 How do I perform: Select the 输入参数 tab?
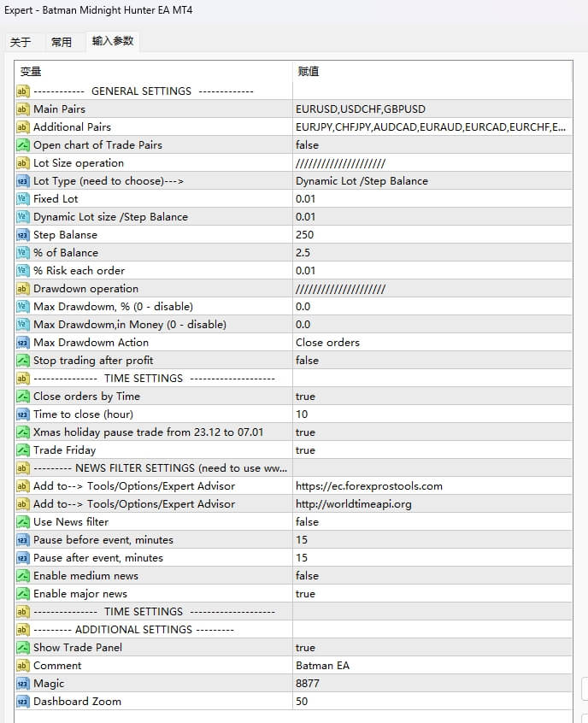click(113, 41)
